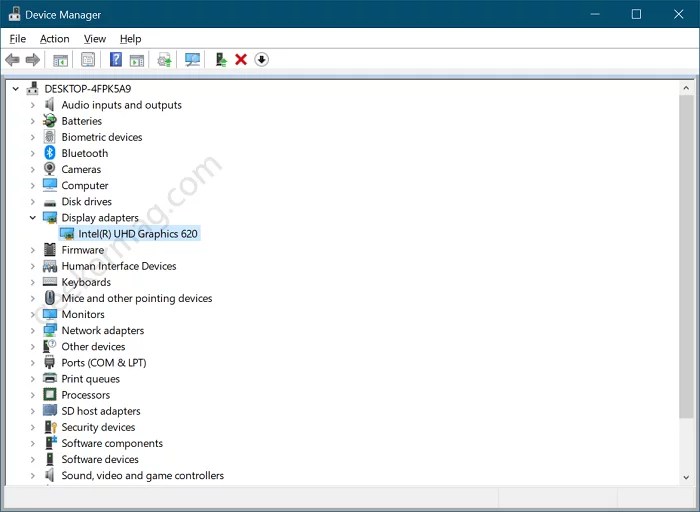
Task: Expand the Ports (COM & LPT) node
Action: click(33, 362)
